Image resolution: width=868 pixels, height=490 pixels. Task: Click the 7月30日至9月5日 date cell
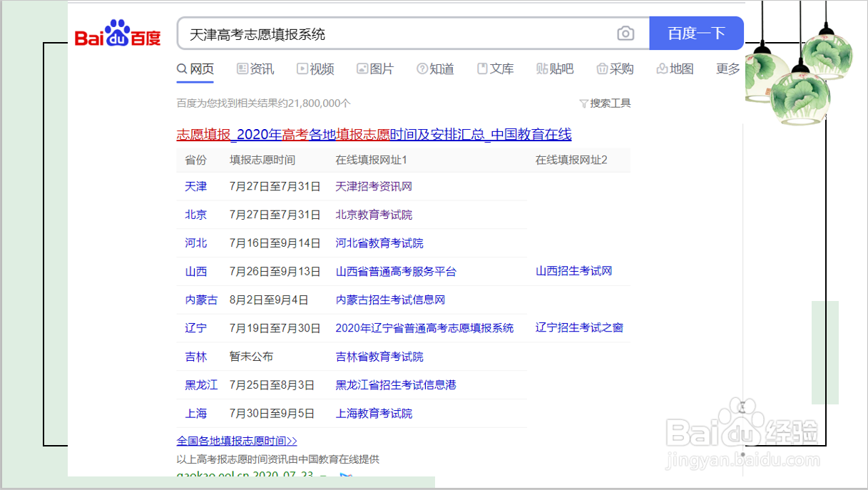coord(272,414)
